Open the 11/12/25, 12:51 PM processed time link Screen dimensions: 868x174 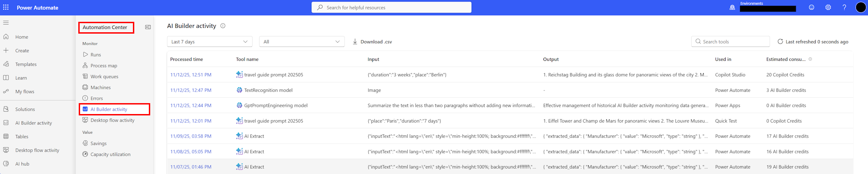pos(191,75)
